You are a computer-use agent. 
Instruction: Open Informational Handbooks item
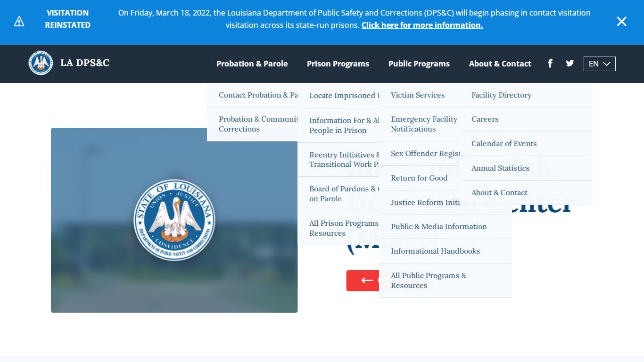(446, 251)
